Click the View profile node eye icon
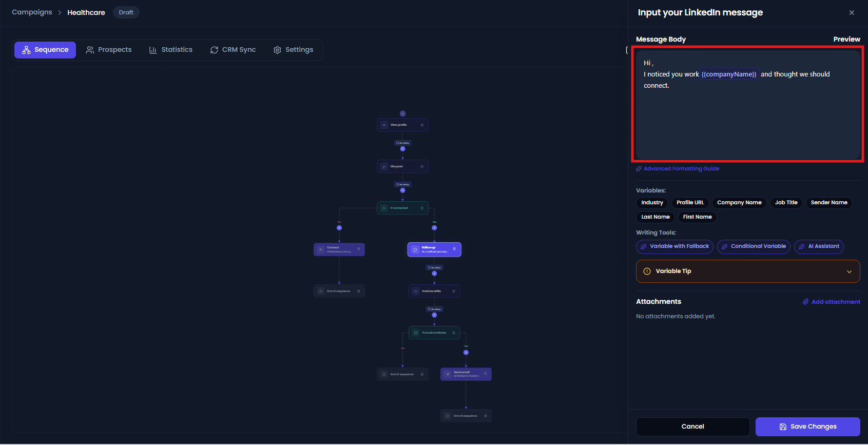This screenshot has height=445, width=868. coord(384,125)
